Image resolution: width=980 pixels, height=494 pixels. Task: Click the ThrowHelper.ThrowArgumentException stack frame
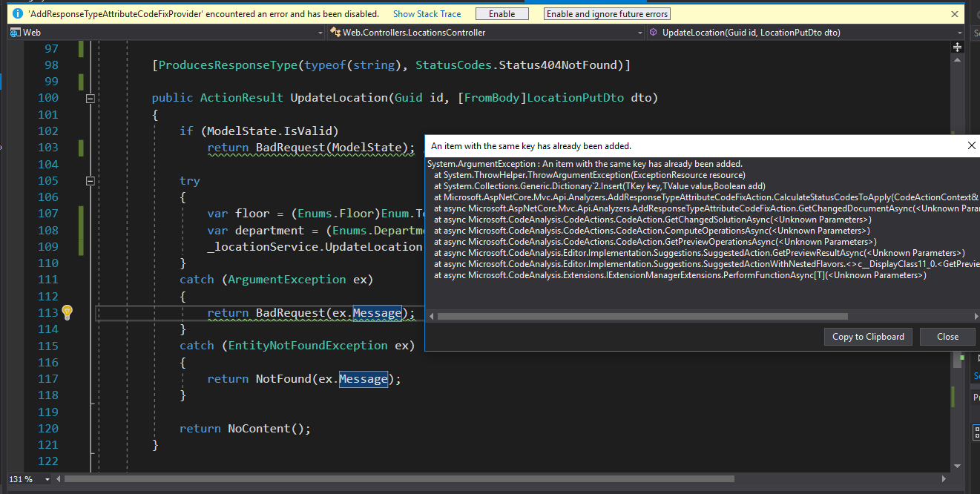590,175
